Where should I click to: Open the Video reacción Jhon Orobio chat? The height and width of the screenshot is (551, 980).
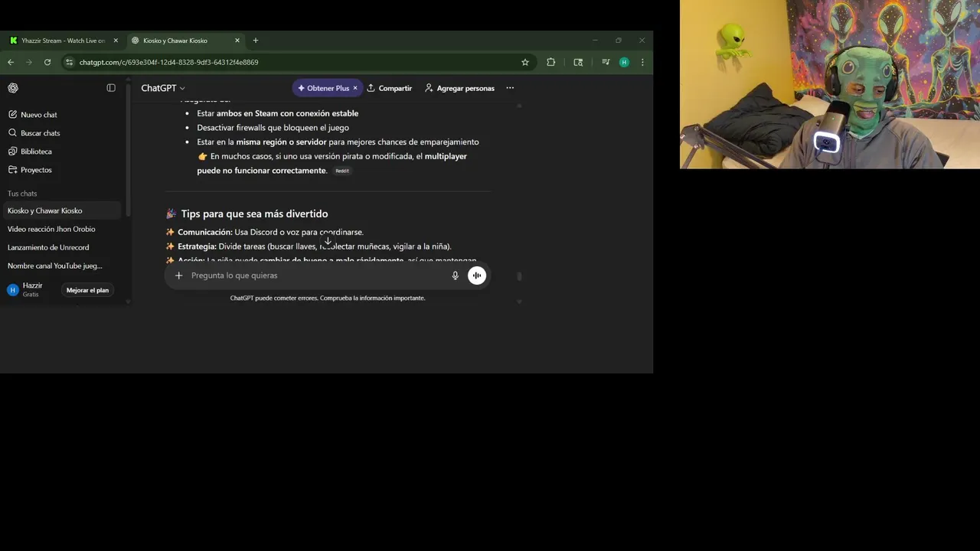[61, 229]
